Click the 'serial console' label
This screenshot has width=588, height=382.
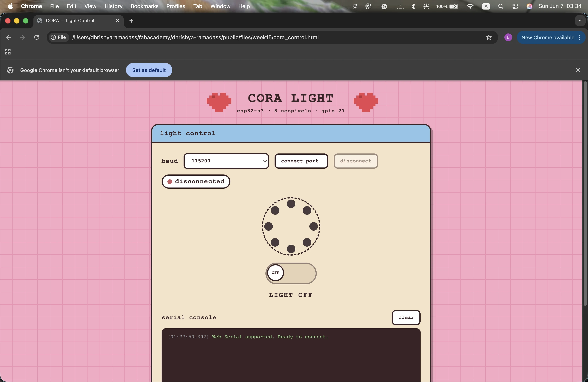(189, 317)
